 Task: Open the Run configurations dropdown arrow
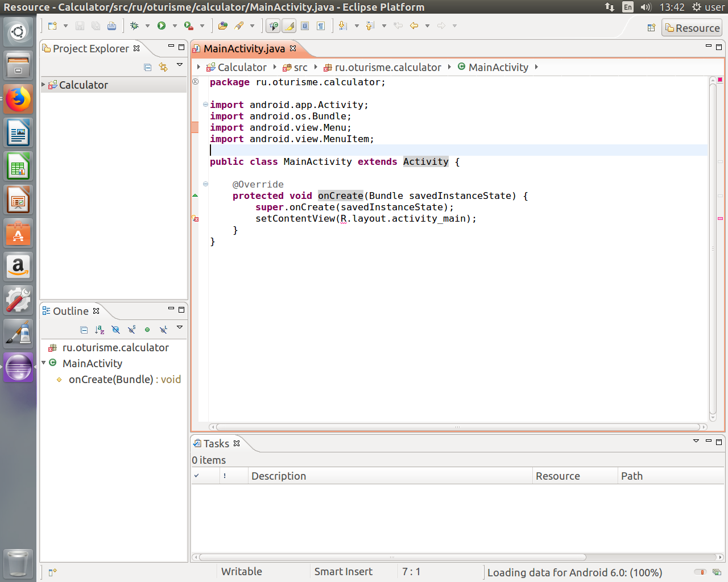click(175, 26)
